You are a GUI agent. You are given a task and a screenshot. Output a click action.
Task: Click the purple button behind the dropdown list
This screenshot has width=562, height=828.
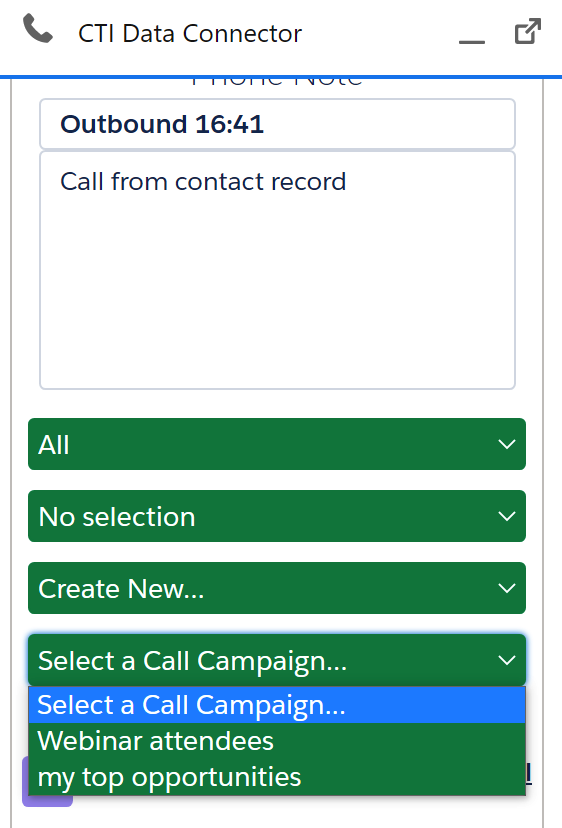(x=47, y=801)
